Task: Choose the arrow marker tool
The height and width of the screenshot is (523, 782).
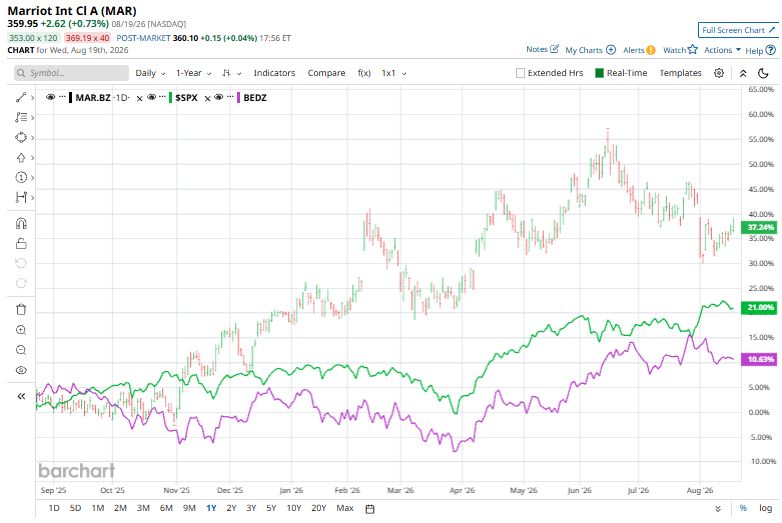Action: click(20, 158)
